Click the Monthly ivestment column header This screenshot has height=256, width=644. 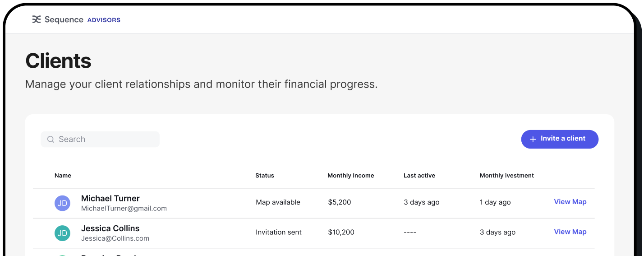click(x=506, y=176)
